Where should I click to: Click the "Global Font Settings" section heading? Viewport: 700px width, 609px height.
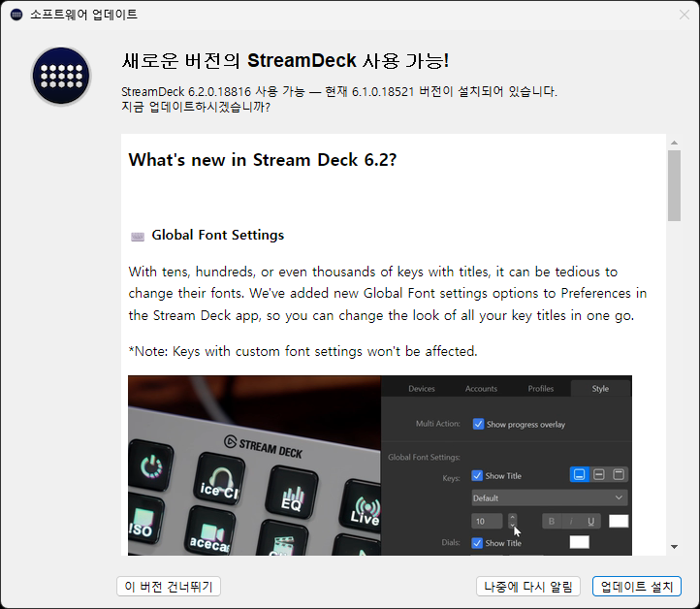tap(218, 235)
